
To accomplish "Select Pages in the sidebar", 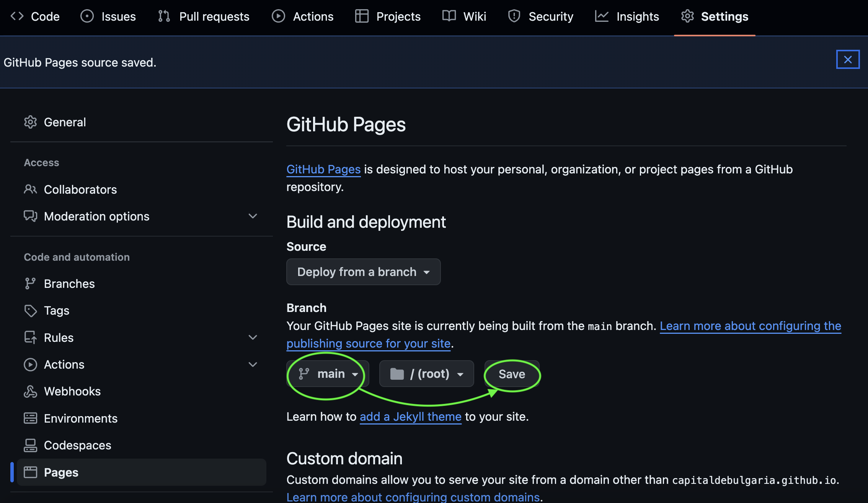I will tap(141, 472).
